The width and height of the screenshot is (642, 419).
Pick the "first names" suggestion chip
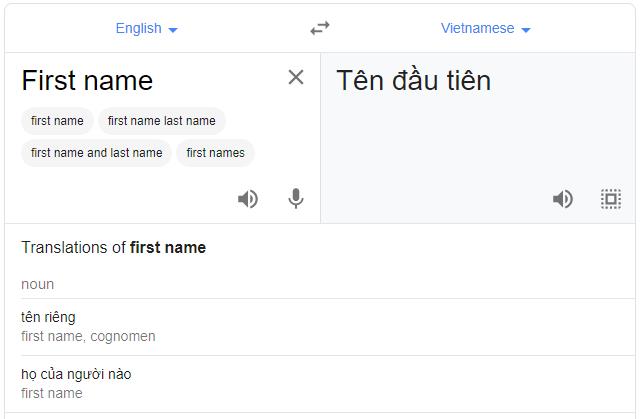point(215,153)
